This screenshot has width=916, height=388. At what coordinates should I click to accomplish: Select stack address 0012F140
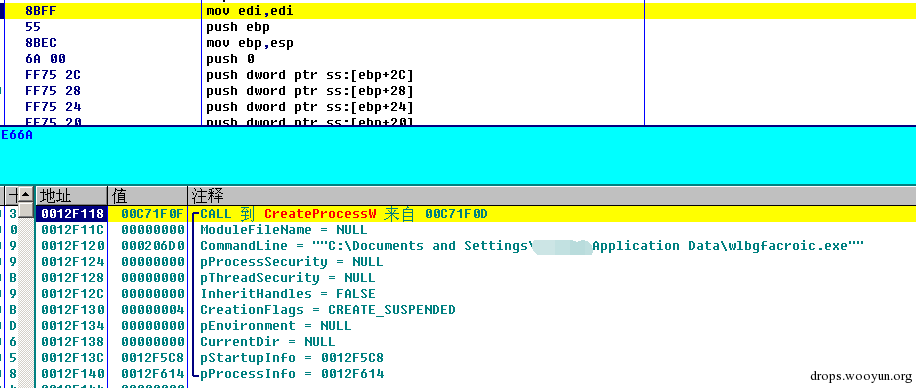72,373
